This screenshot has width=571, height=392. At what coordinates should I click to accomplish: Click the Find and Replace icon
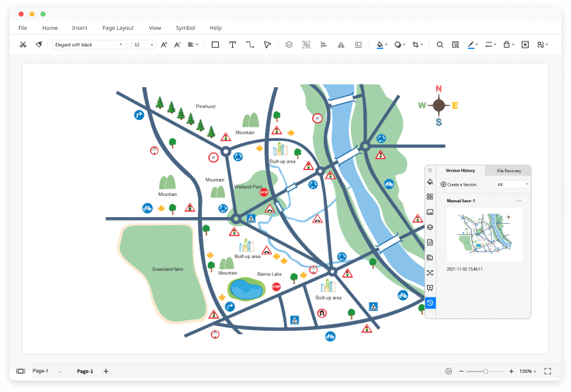(455, 44)
